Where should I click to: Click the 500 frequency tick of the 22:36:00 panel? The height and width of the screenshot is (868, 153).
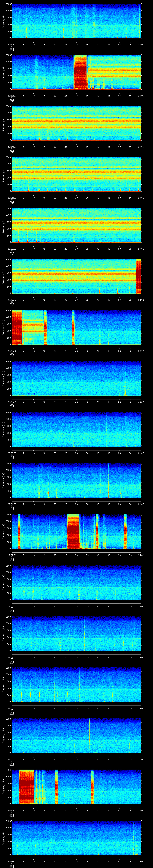click(9, 746)
